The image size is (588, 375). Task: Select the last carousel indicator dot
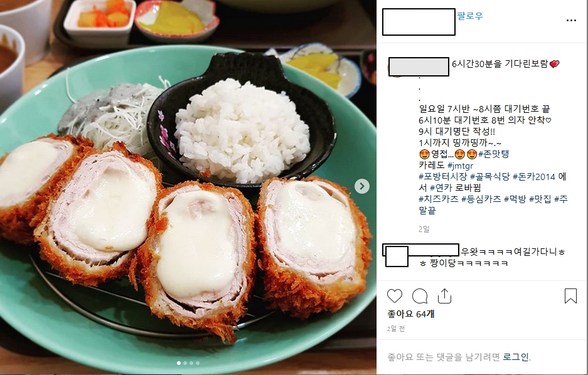(x=198, y=363)
